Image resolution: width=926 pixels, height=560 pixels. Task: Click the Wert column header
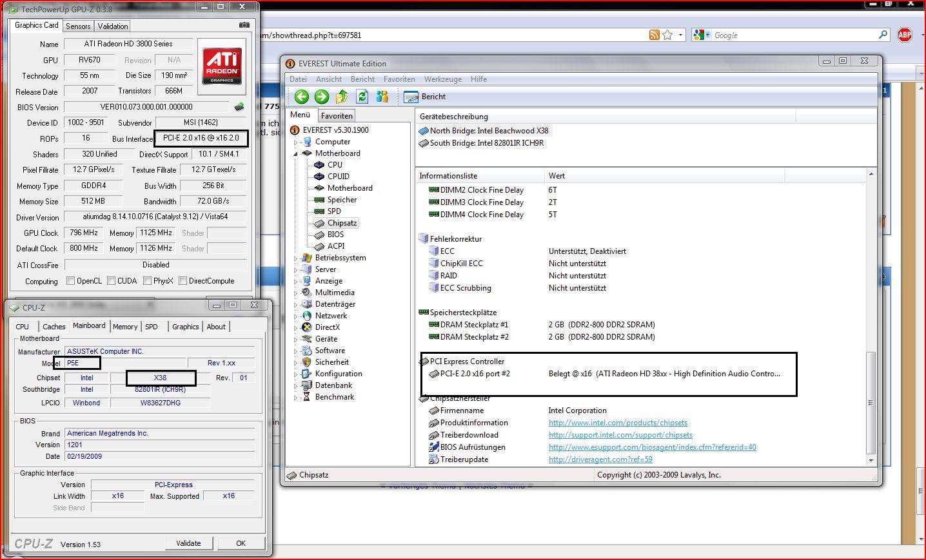click(x=664, y=176)
